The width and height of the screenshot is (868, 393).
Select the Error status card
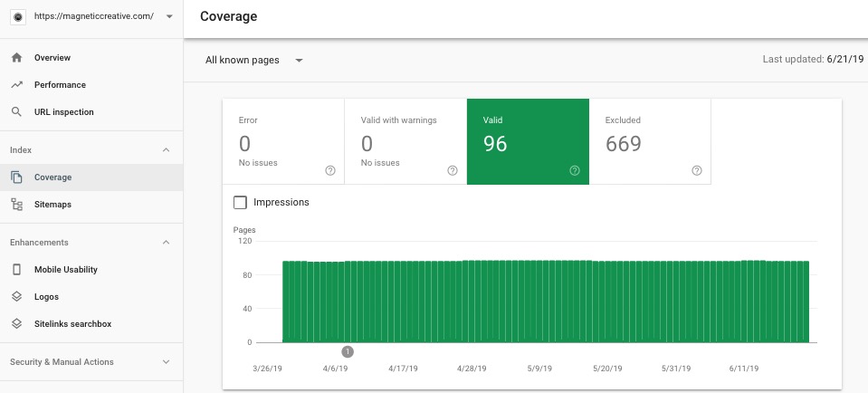click(x=283, y=141)
